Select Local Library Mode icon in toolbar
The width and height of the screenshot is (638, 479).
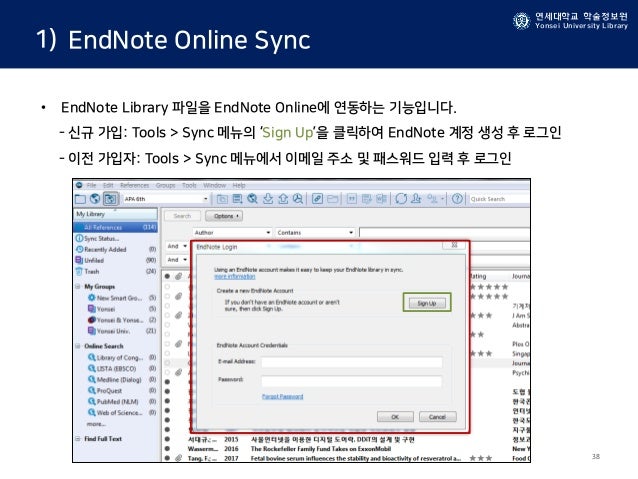(81, 199)
